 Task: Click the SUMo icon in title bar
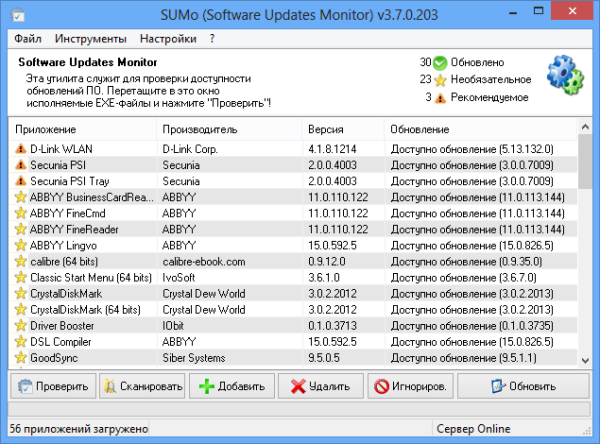coord(18,15)
